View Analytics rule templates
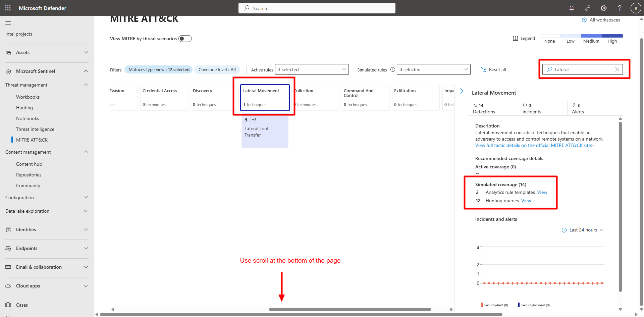644x317 pixels. pos(542,192)
